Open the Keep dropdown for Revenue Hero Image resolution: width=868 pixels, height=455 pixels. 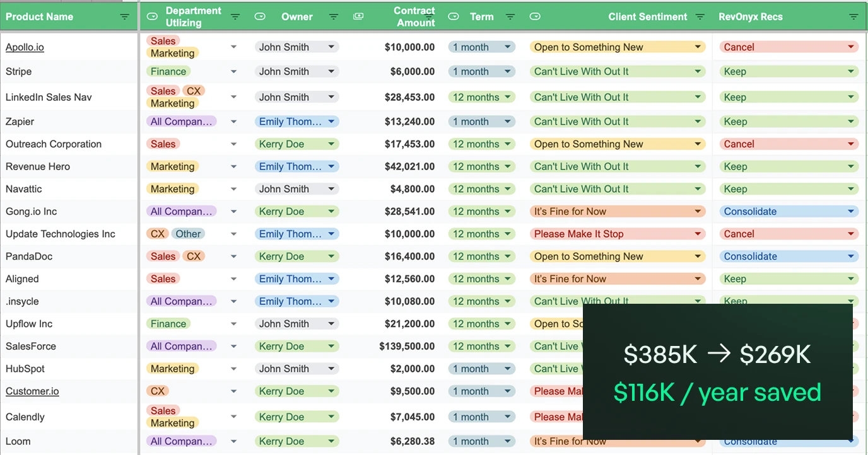pos(851,166)
